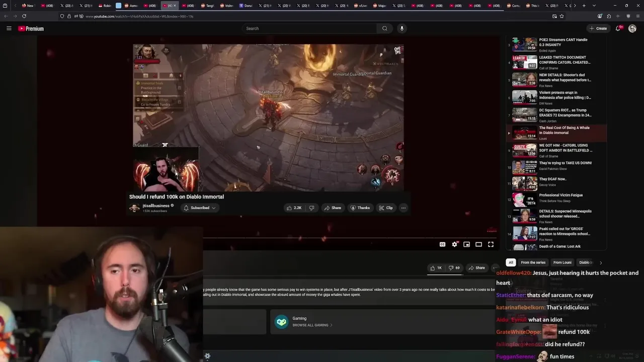Share the video with 1K likes

(x=476, y=268)
